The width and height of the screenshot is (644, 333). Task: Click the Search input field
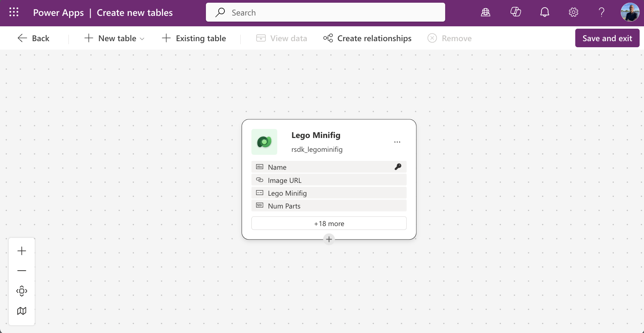[325, 12]
